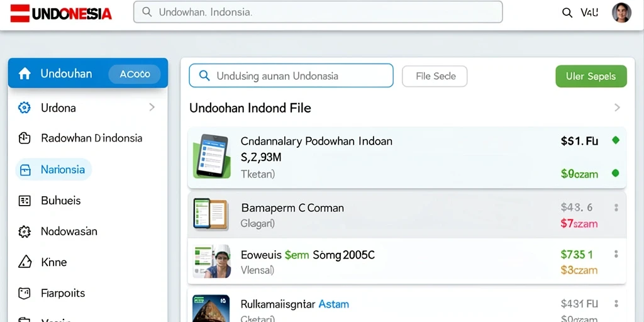Click the green Uler Sepels button
The image size is (644, 322).
(591, 76)
